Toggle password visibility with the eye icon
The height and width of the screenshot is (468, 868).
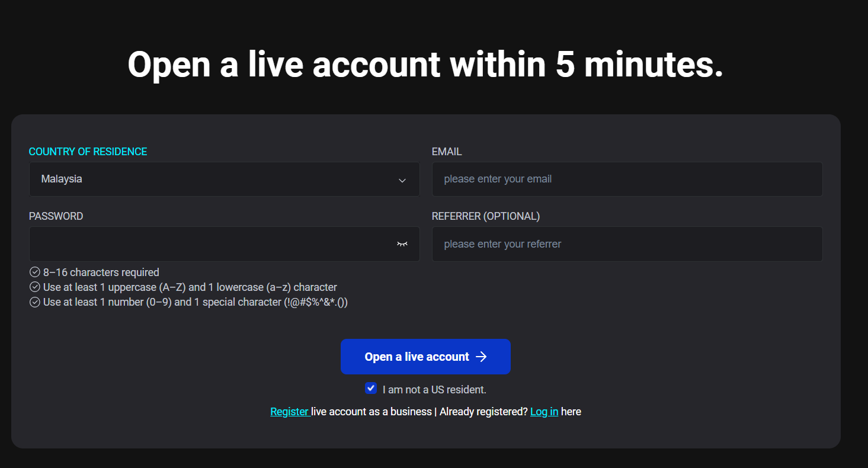point(402,244)
